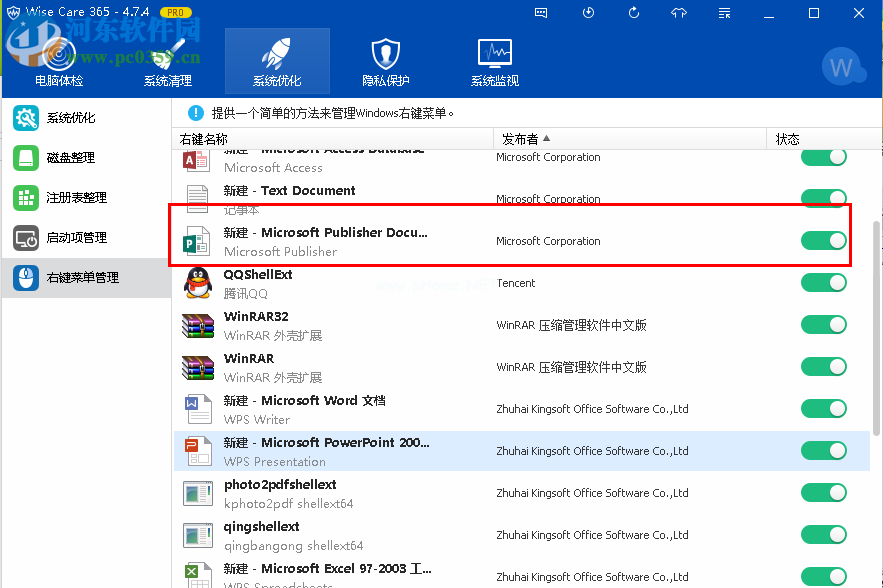
Task: Click the restore clock icon in title bar
Action: pos(588,13)
